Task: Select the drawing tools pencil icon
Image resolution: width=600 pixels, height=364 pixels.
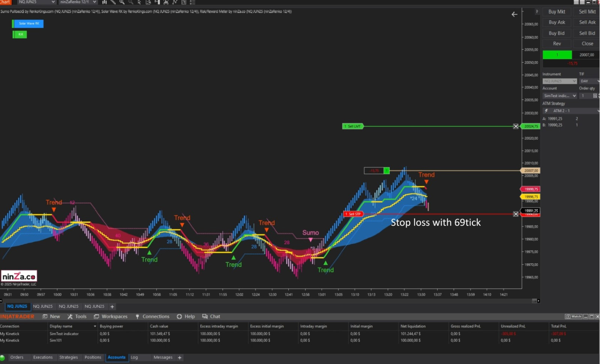Action: 113,2
